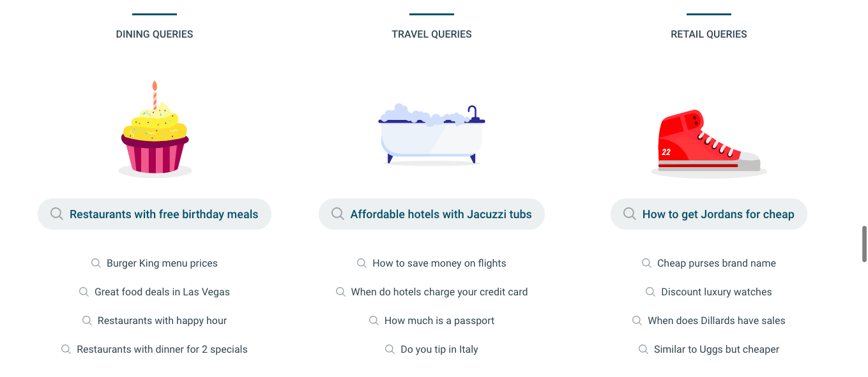Select How to save money on flights

439,263
